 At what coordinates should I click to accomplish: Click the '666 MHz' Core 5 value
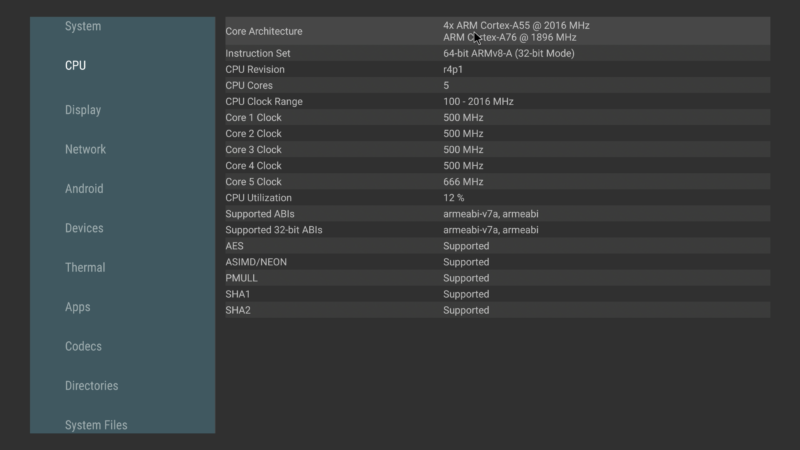coord(463,182)
